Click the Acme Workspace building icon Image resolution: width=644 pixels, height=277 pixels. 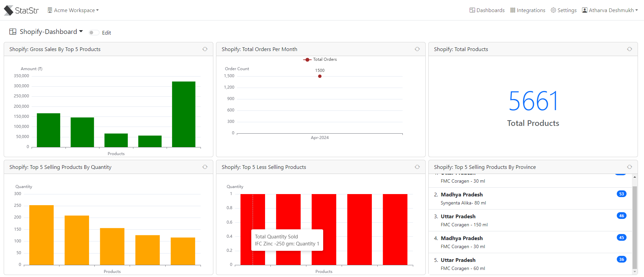coord(50,10)
